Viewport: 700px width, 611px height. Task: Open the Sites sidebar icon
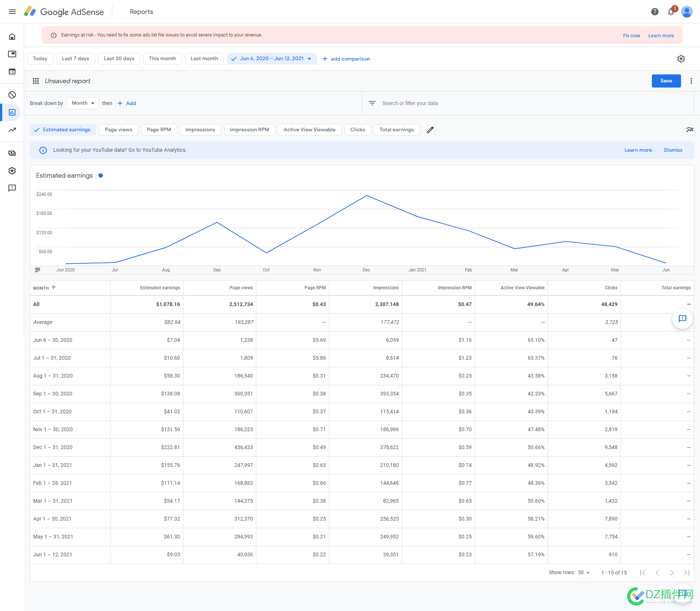(x=12, y=71)
